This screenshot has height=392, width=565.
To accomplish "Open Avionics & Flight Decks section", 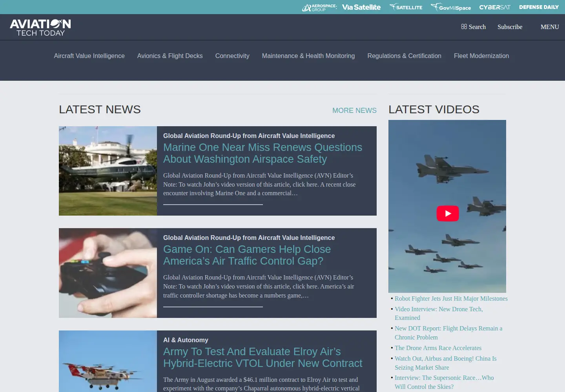I will click(x=170, y=56).
